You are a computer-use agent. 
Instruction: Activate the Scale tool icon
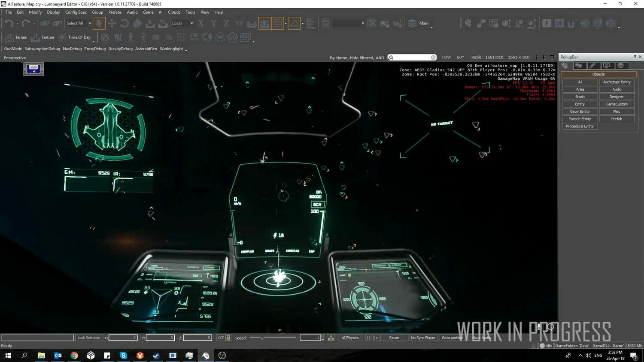click(137, 23)
